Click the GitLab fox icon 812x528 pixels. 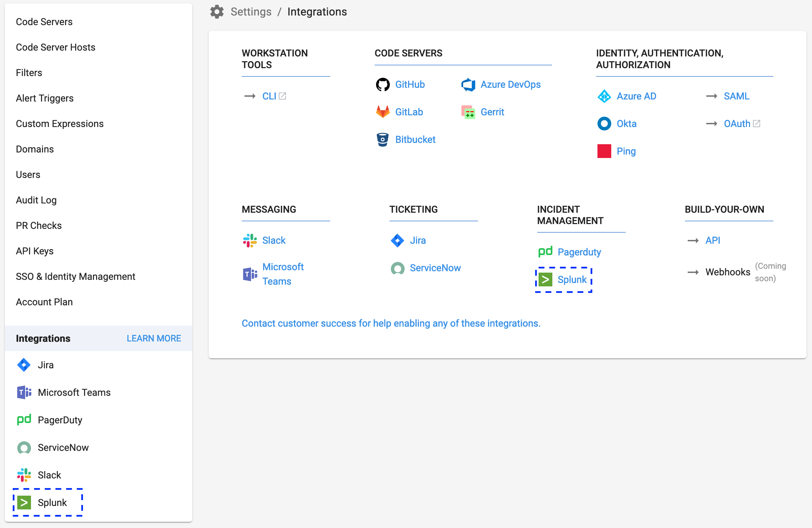382,112
